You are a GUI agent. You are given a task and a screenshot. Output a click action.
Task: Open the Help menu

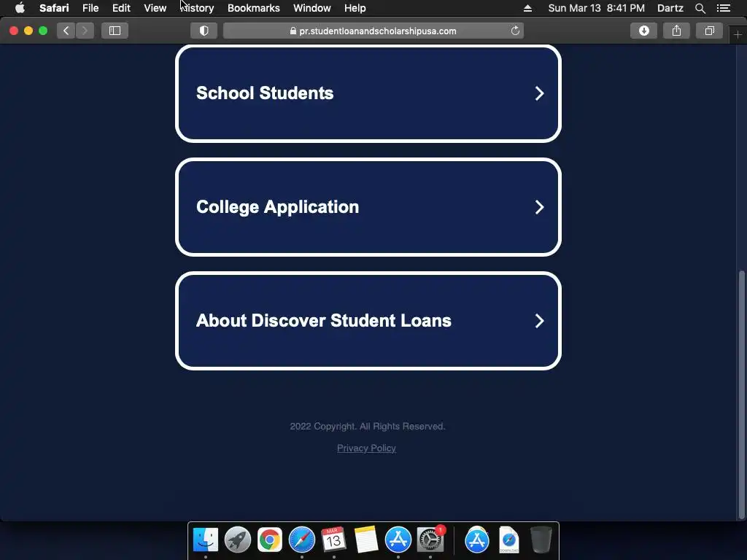[355, 8]
